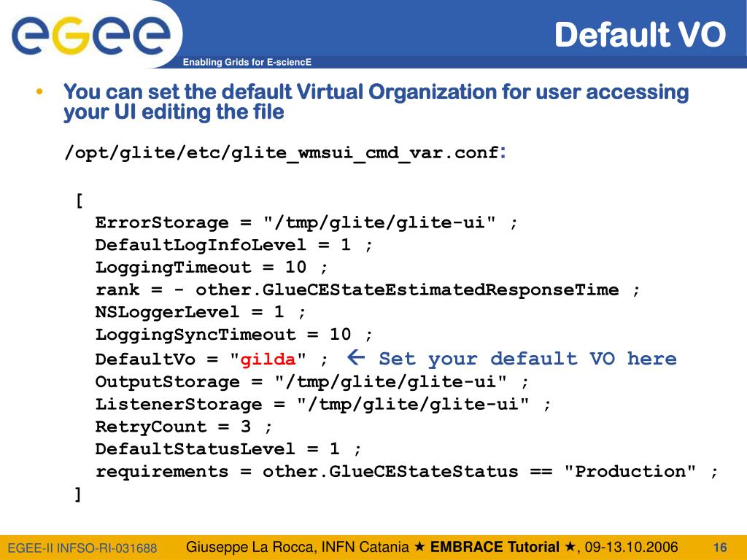Click the requirements GlueCEStateStatus line
This screenshot has width=747, height=560.
click(406, 472)
